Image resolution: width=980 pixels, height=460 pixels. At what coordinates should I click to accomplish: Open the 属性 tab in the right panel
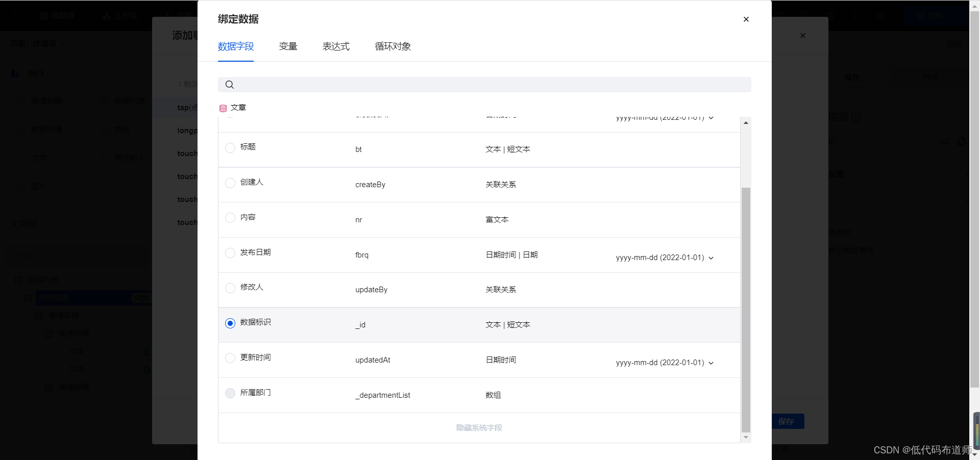tap(852, 78)
